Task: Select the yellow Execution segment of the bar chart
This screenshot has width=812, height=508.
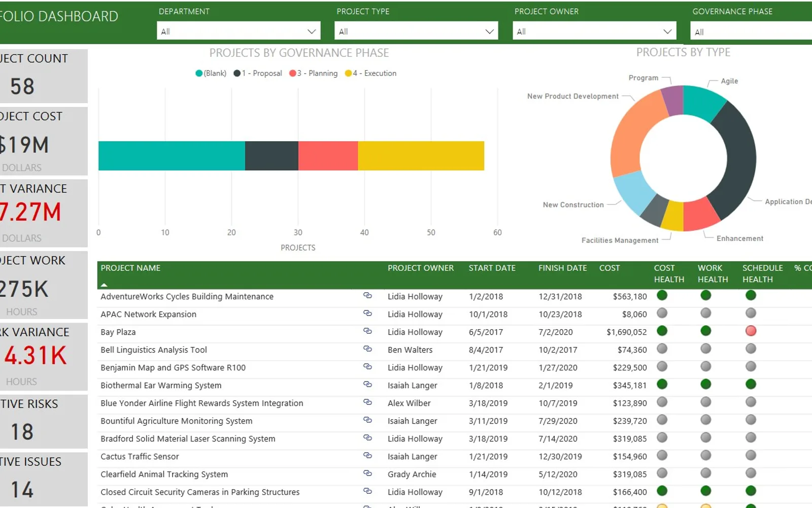Action: pyautogui.click(x=421, y=156)
